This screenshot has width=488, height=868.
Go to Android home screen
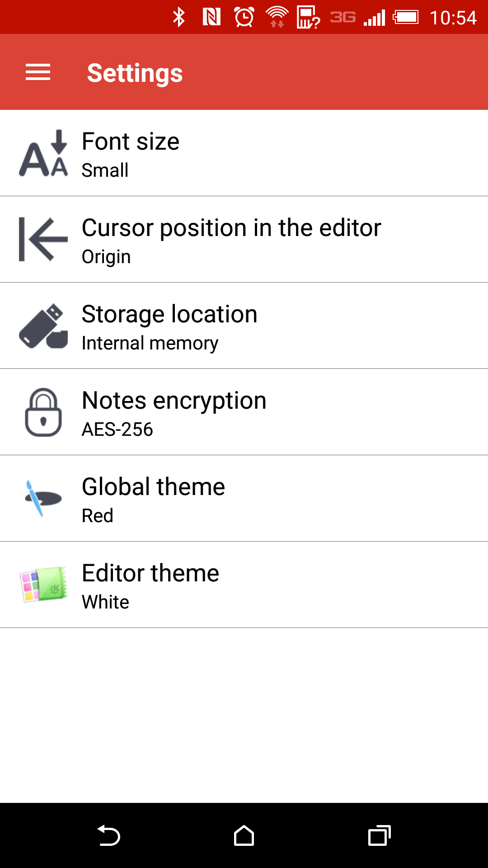[244, 835]
